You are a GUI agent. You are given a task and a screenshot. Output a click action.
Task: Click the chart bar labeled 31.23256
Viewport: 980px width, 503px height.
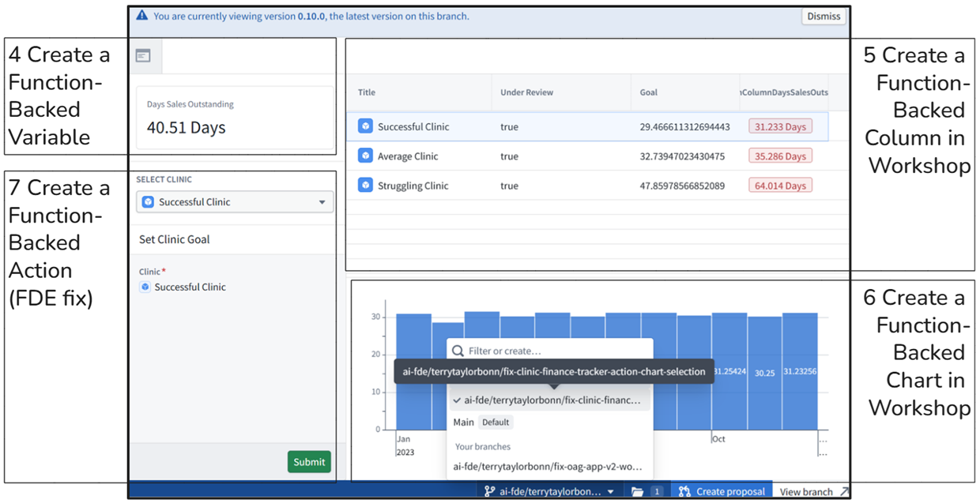800,371
